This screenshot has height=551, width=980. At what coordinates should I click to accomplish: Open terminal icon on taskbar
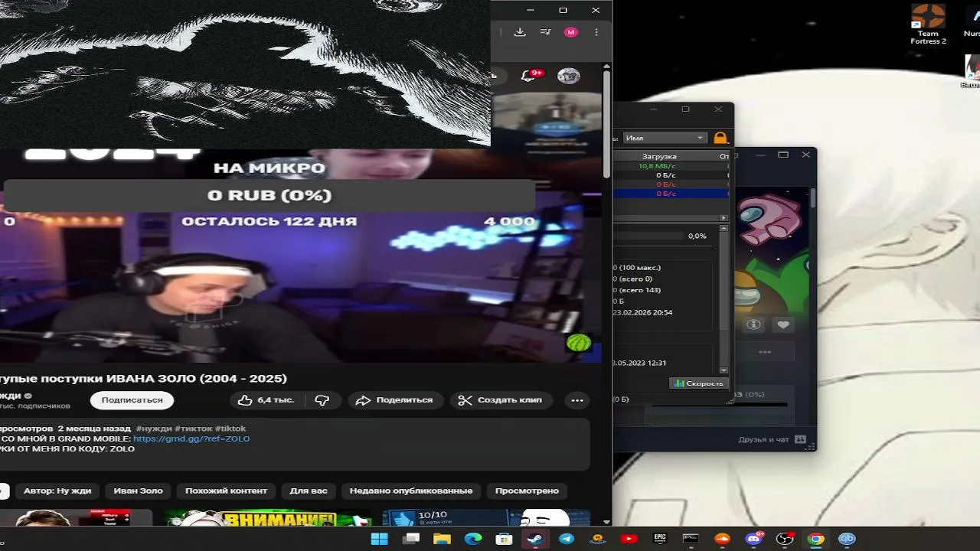[x=691, y=539]
